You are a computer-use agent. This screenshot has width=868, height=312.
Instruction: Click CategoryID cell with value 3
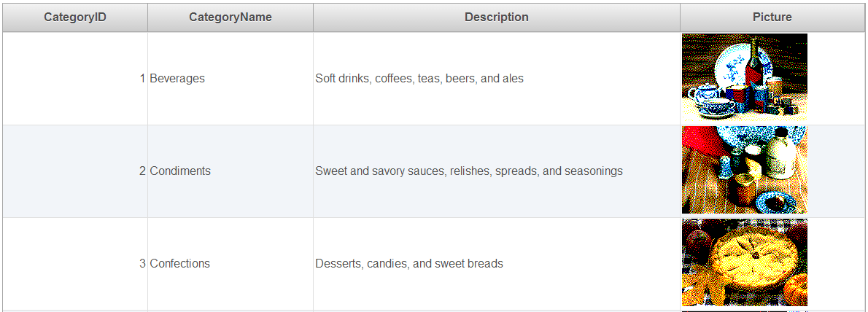pos(75,263)
